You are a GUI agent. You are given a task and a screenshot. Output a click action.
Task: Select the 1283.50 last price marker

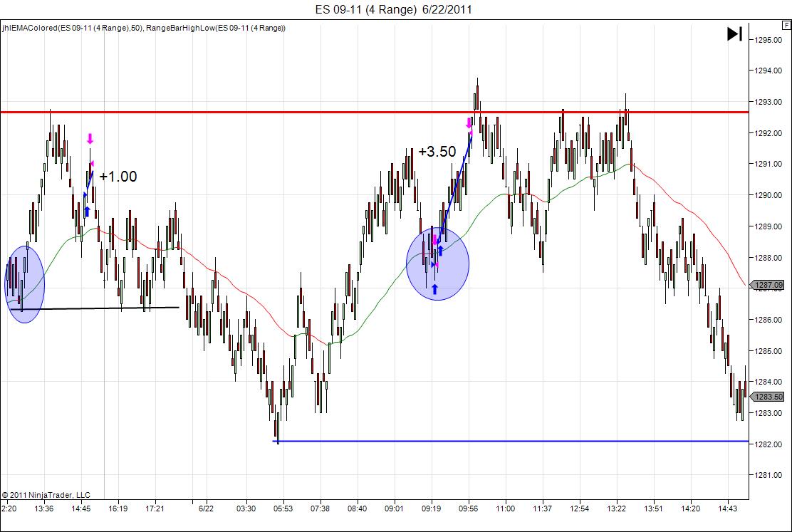click(768, 397)
